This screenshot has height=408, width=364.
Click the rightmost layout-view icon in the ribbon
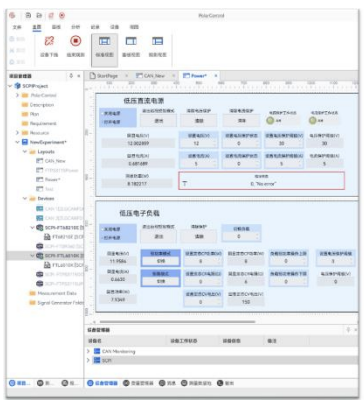pos(157,41)
